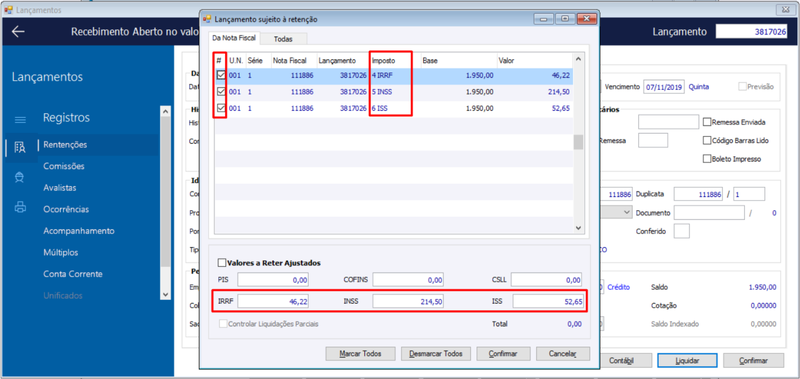The height and width of the screenshot is (379, 800).
Task: Click the Conferido box
Action: (x=682, y=231)
